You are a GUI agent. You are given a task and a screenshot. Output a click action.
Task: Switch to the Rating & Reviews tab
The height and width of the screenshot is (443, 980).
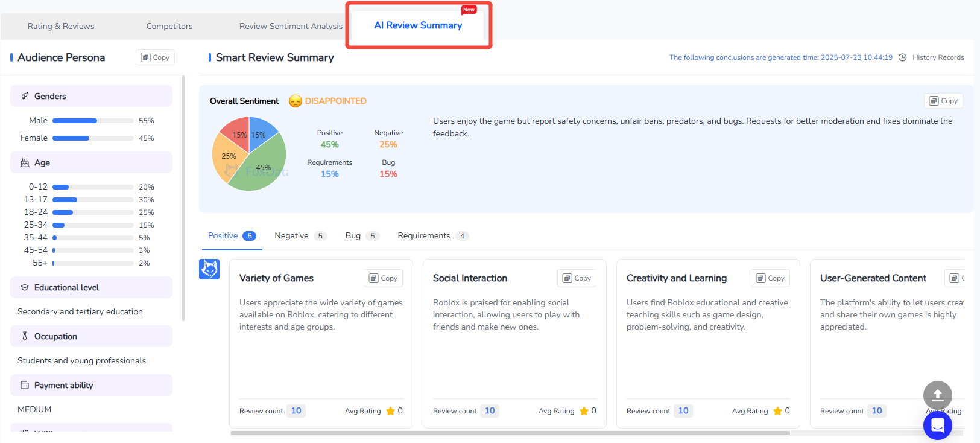coord(61,26)
